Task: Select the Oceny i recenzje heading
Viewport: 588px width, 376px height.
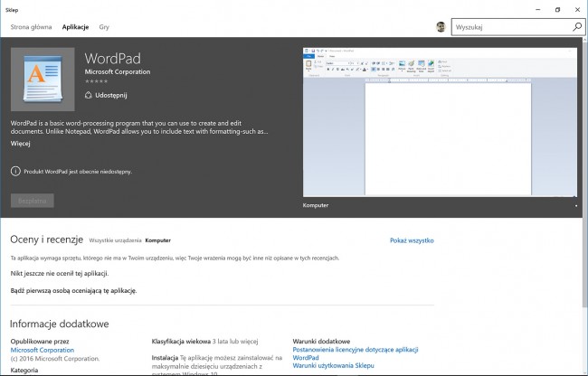Action: [x=46, y=240]
